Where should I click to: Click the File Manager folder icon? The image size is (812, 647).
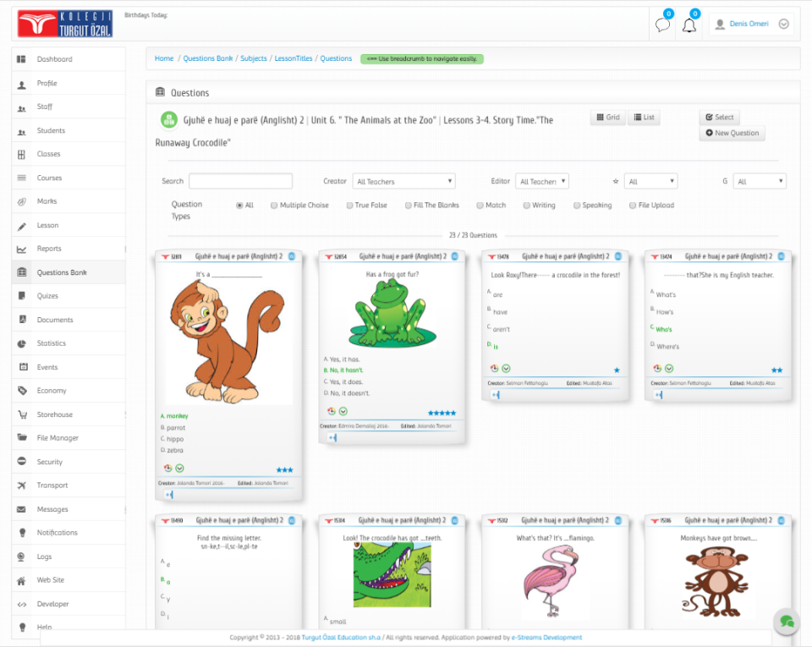(22, 437)
